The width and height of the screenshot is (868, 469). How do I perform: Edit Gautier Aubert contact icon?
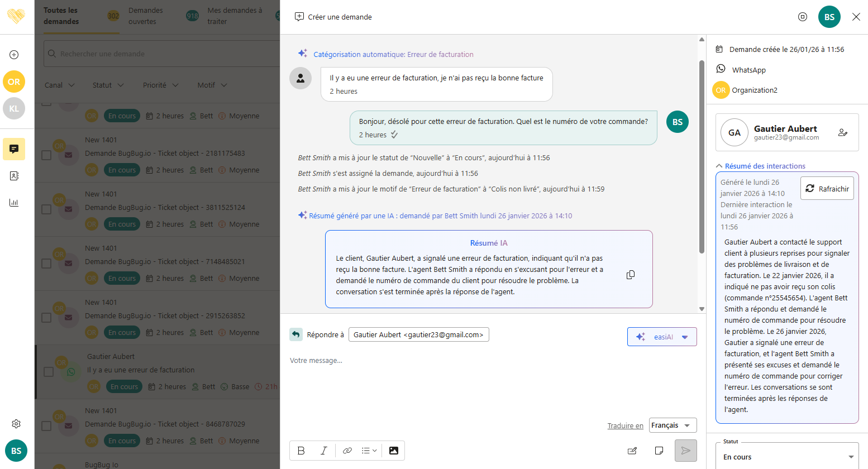click(x=843, y=132)
